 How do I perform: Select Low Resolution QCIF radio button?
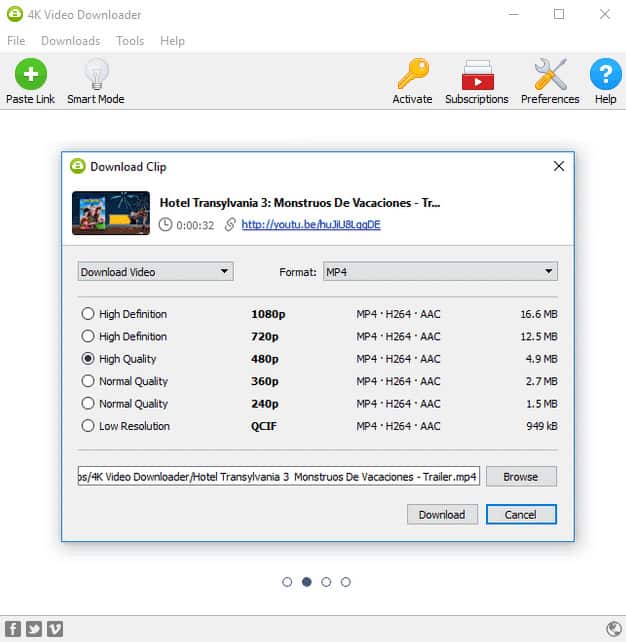click(x=88, y=426)
